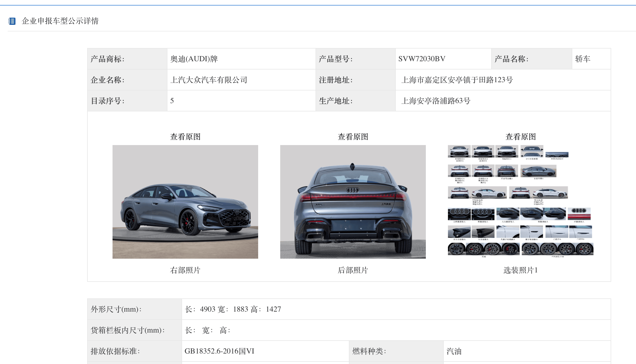
Task: Click the 后部照片 caption
Action: 353,270
